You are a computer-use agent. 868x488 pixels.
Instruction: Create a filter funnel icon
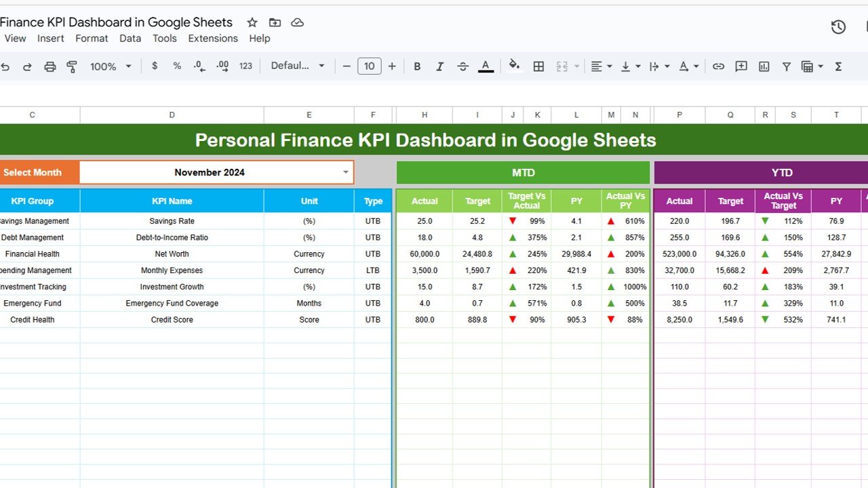pos(787,66)
